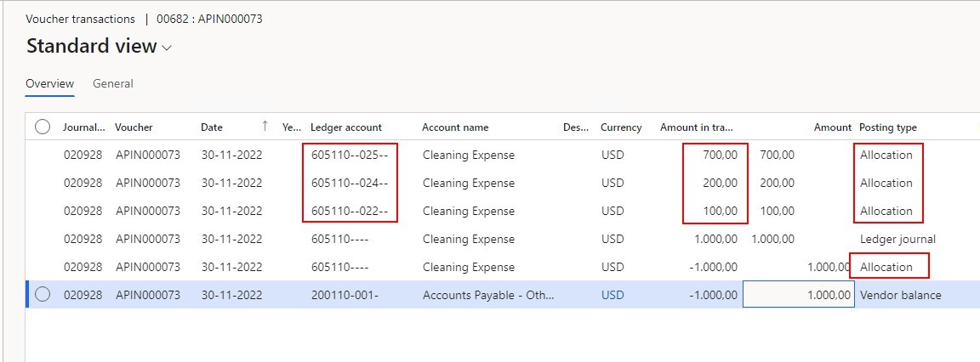This screenshot has height=362, width=980.
Task: Select all rows using header circle
Action: 43,127
